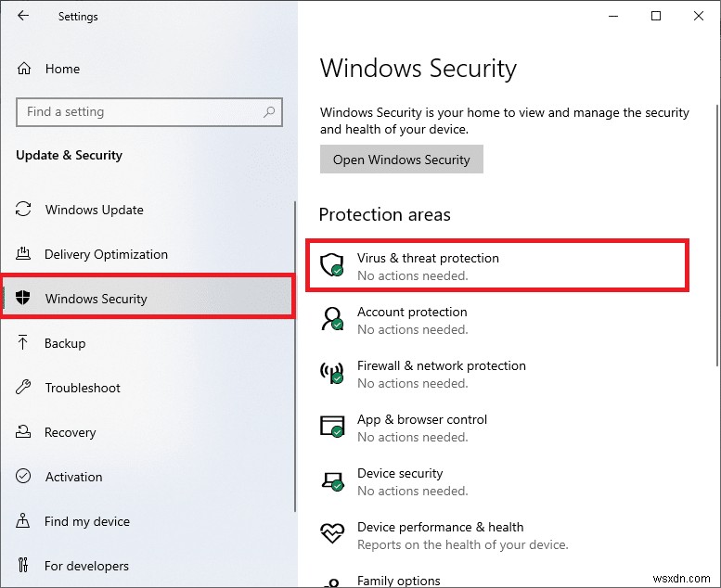Click the Device performance & health heart icon

coord(332,534)
